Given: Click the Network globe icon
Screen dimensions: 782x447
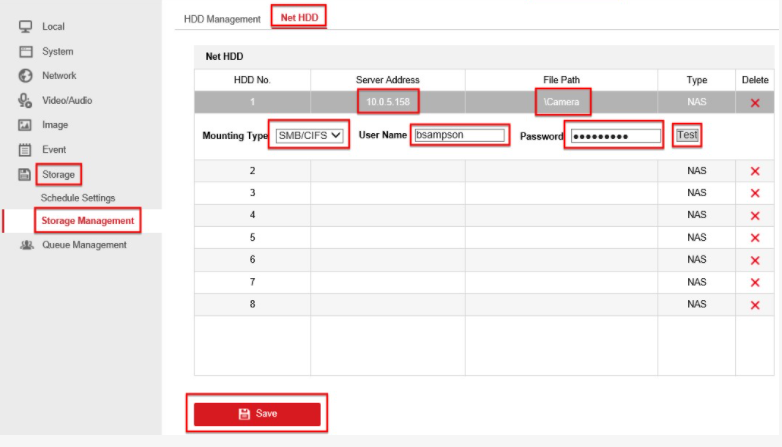Looking at the screenshot, I should tap(26, 76).
